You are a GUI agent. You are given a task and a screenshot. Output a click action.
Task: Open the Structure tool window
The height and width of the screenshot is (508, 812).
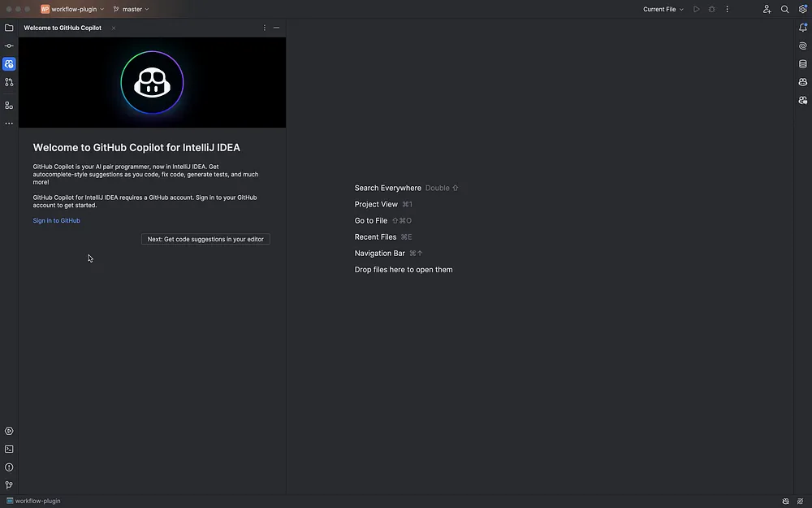pos(9,105)
